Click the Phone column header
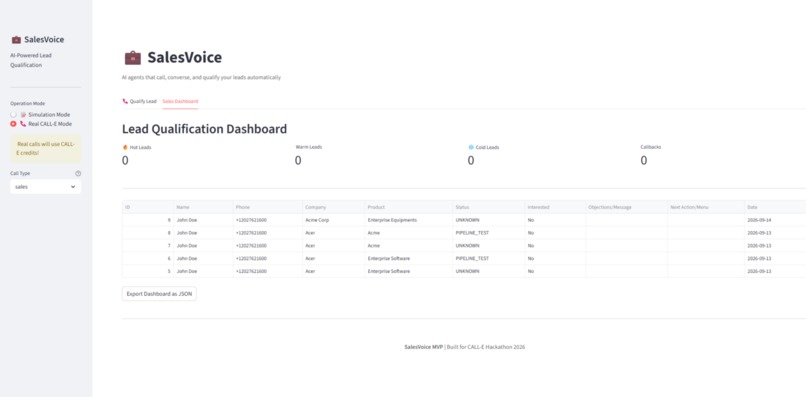 pyautogui.click(x=268, y=207)
